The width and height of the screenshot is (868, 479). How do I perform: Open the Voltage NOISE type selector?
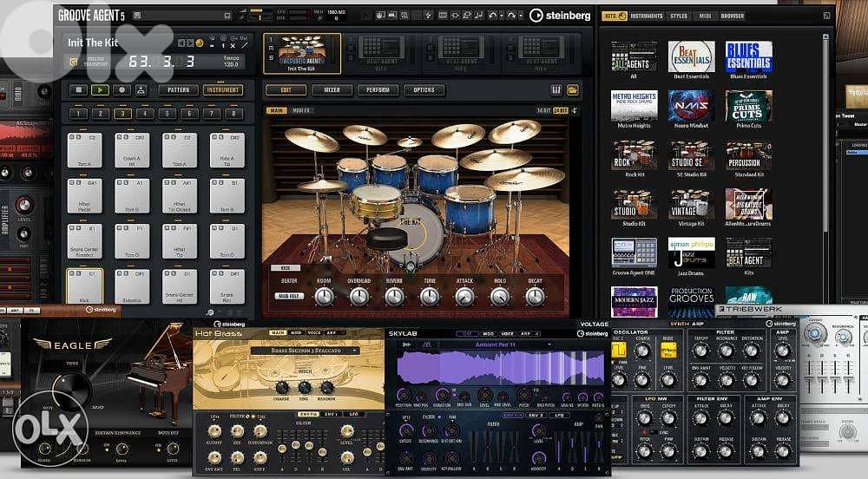coord(668,350)
